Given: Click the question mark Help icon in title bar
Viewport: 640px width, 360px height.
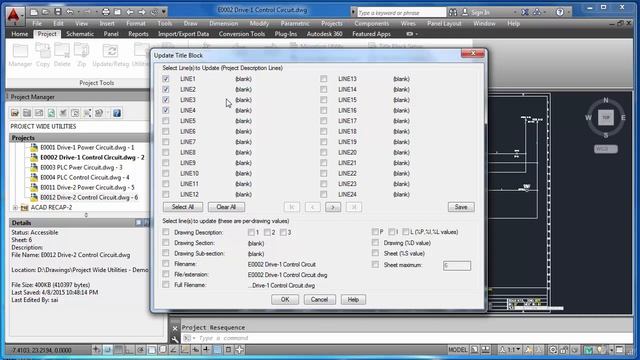Looking at the screenshot, I should pyautogui.click(x=560, y=12).
